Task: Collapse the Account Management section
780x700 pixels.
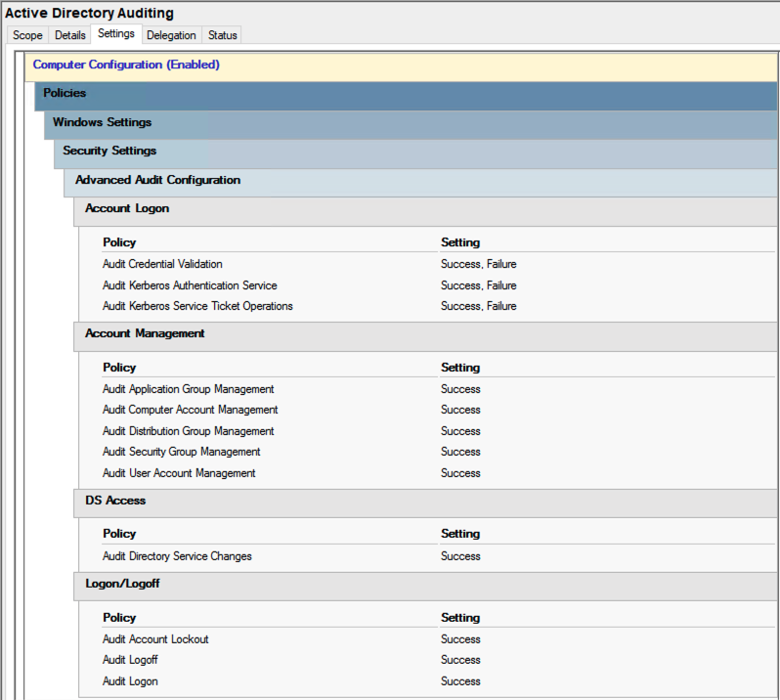Action: click(426, 336)
